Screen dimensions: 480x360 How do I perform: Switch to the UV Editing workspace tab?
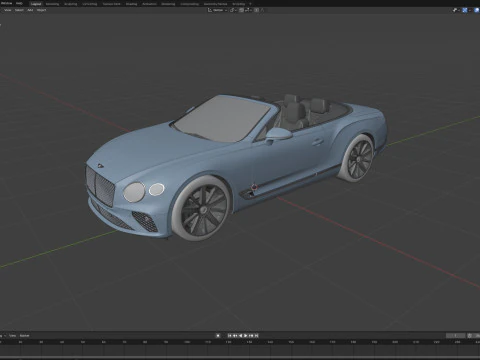click(90, 4)
